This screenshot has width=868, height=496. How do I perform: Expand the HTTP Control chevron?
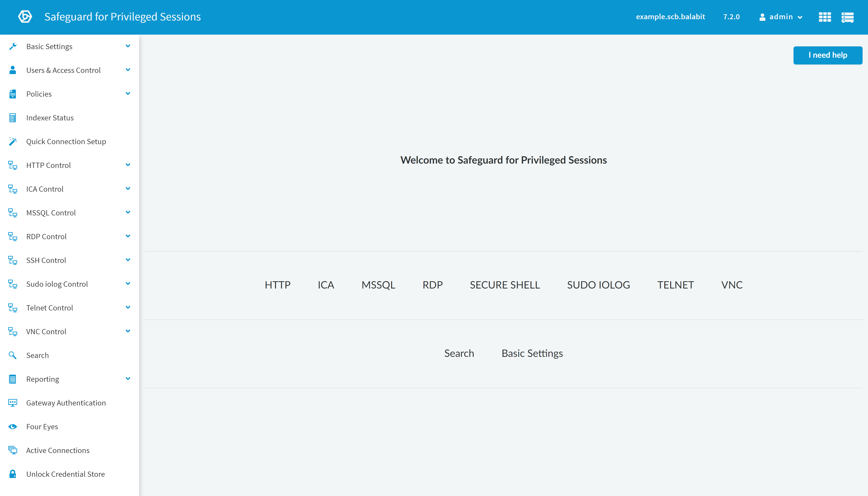(x=128, y=165)
